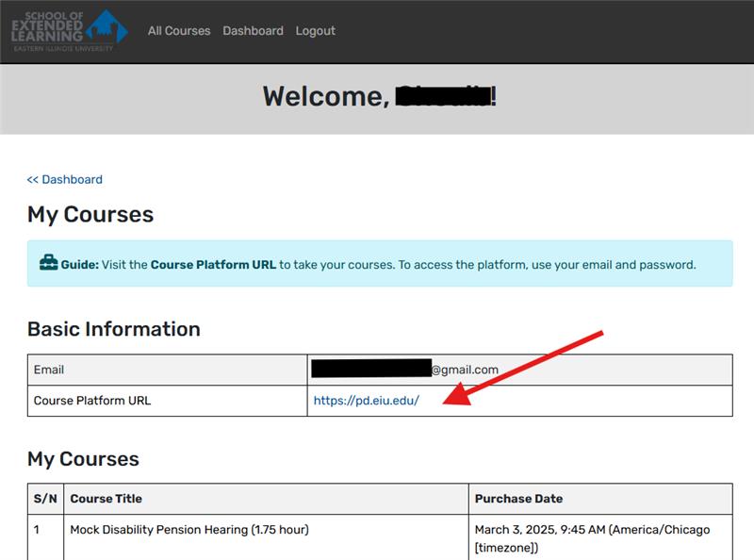Click the My Courses heading above the courses table

pyautogui.click(x=83, y=459)
